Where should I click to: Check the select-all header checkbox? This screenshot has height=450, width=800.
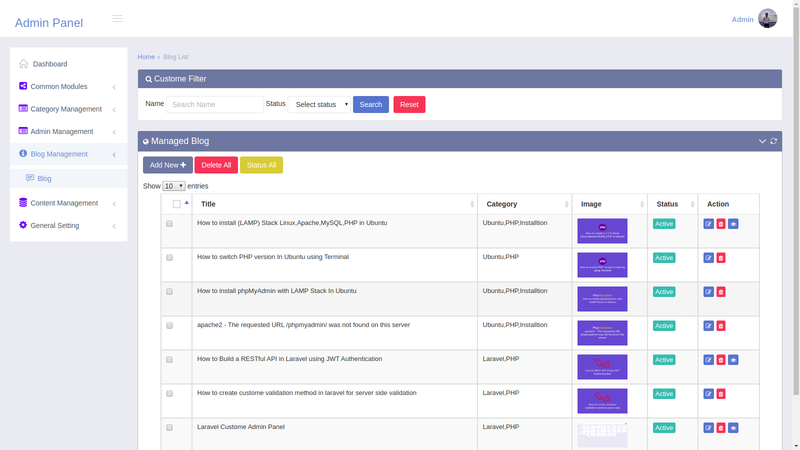pyautogui.click(x=177, y=204)
